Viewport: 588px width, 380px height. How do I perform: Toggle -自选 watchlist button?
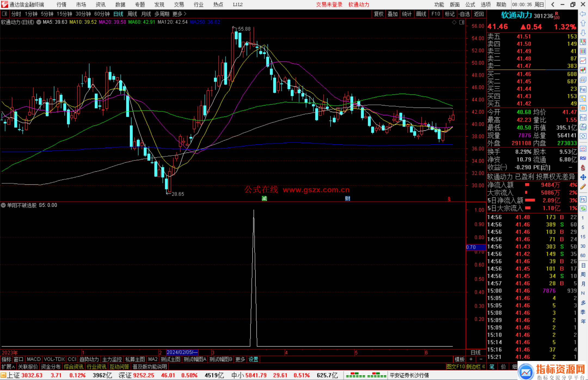click(464, 14)
